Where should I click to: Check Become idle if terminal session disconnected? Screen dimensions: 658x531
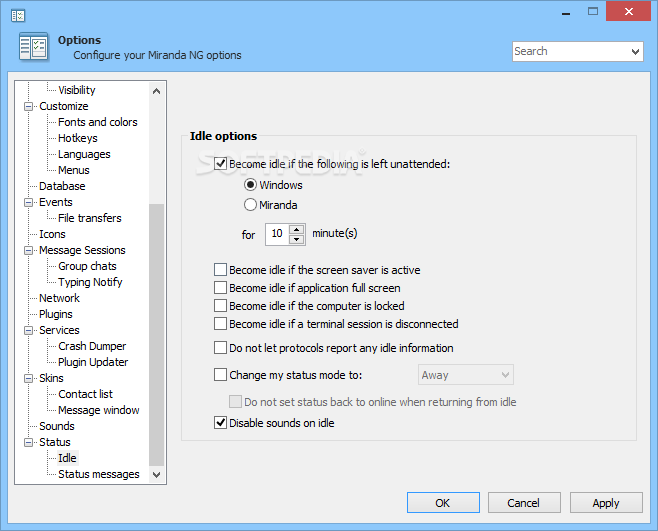[x=220, y=324]
